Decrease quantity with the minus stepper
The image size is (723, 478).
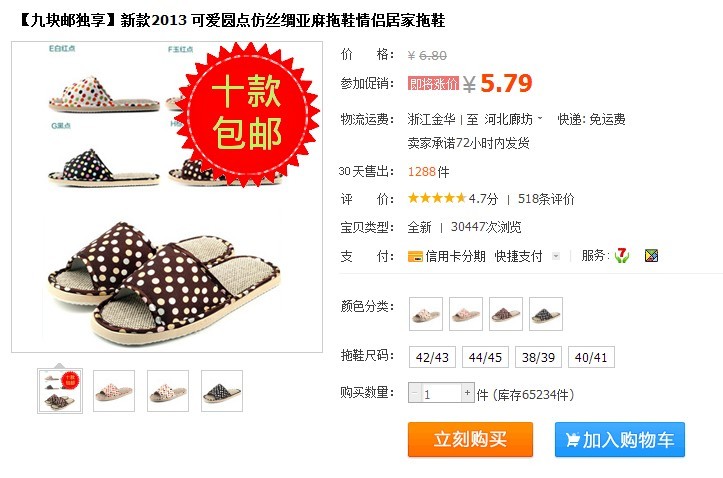pos(415,393)
